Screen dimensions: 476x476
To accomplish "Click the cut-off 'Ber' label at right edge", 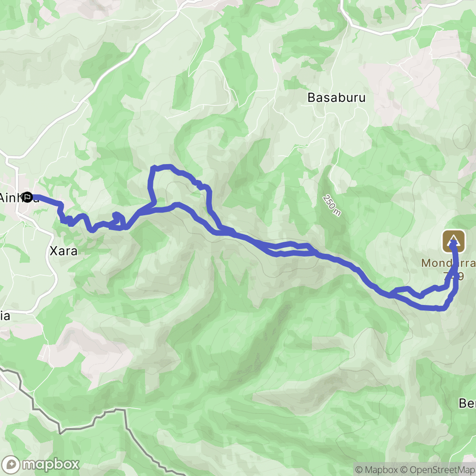I will tap(467, 403).
